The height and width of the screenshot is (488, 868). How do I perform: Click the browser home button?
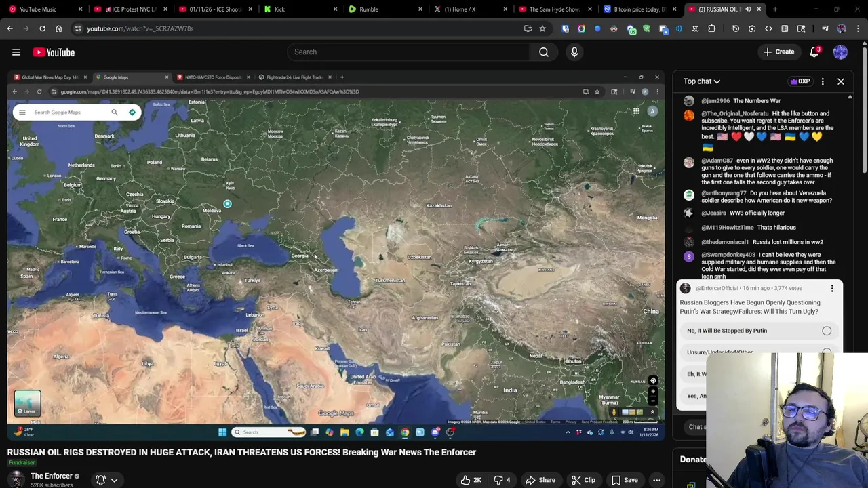pos(58,28)
